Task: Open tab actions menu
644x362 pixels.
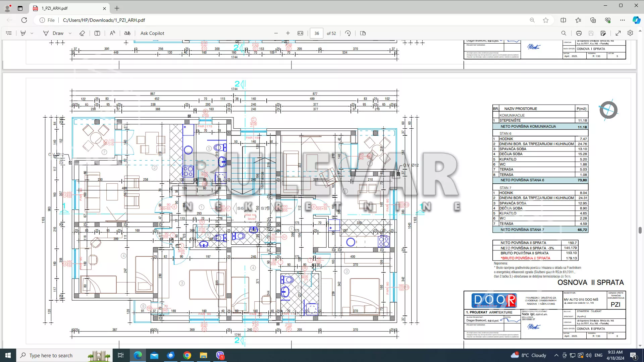Action: point(20,8)
